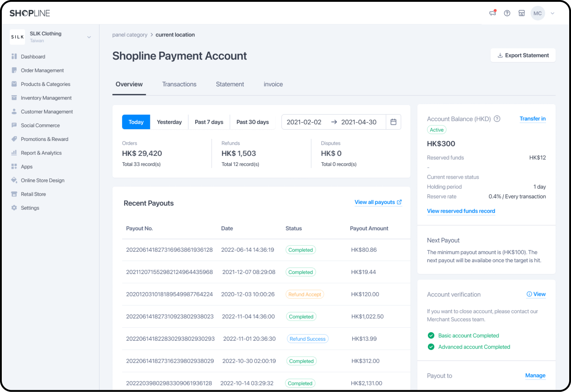Click the SHOPLINE logo

click(x=30, y=13)
